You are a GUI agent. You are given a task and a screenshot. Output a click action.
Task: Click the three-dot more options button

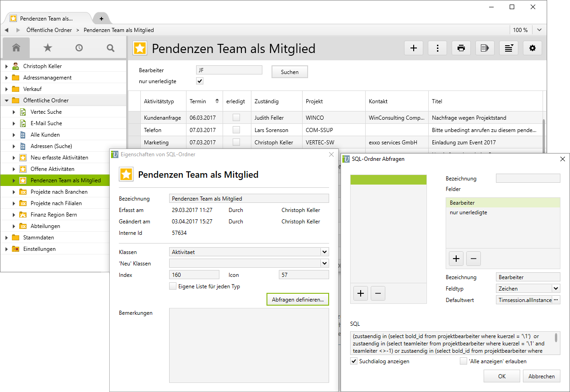coord(437,48)
